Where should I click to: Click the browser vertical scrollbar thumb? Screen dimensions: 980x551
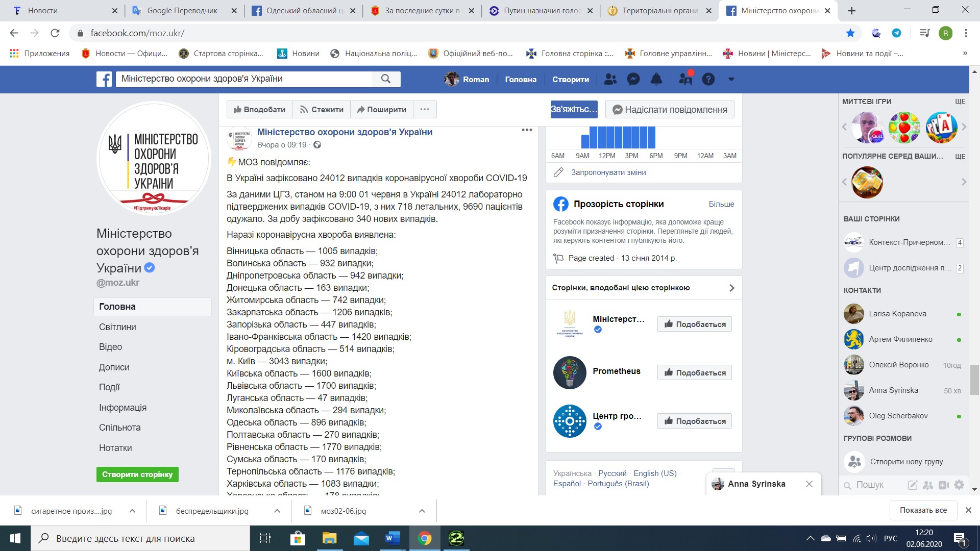tap(974, 380)
